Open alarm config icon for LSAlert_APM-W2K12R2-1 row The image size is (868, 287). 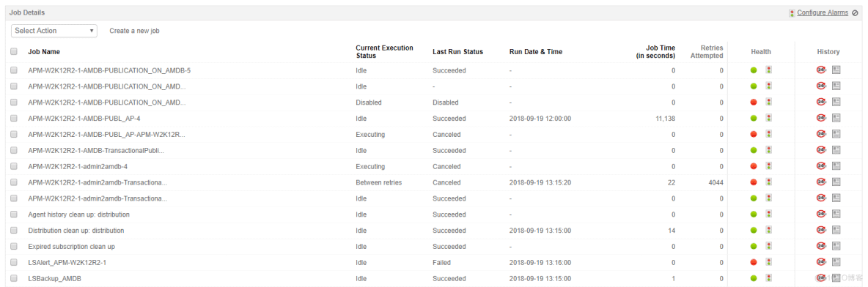click(768, 262)
